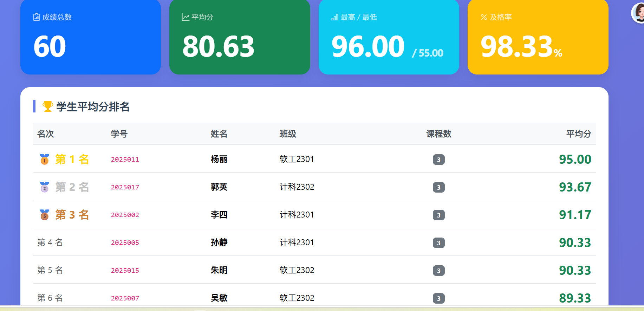Screen dimensions: 644x311
Task: Click the 班级 column header
Action: click(x=288, y=134)
